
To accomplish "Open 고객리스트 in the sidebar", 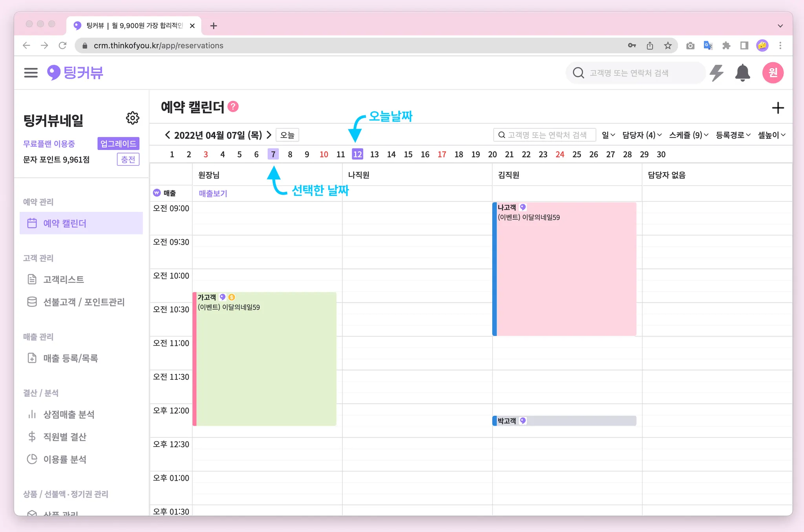I will (x=64, y=279).
